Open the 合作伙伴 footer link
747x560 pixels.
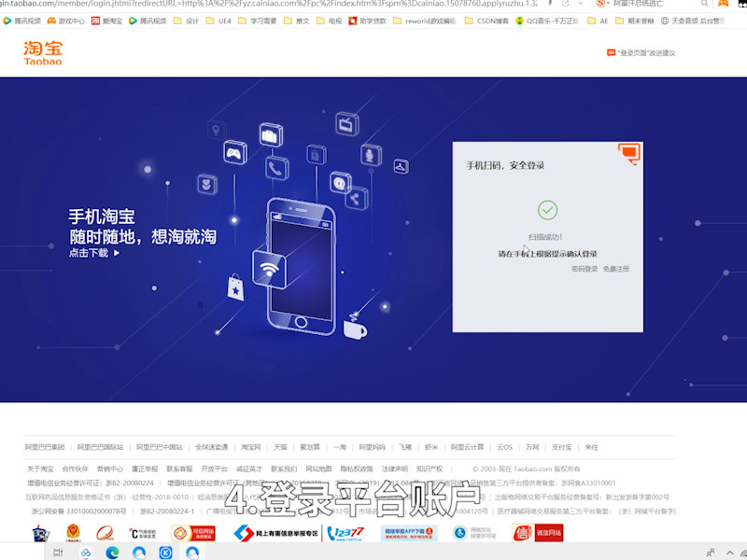pos(76,469)
